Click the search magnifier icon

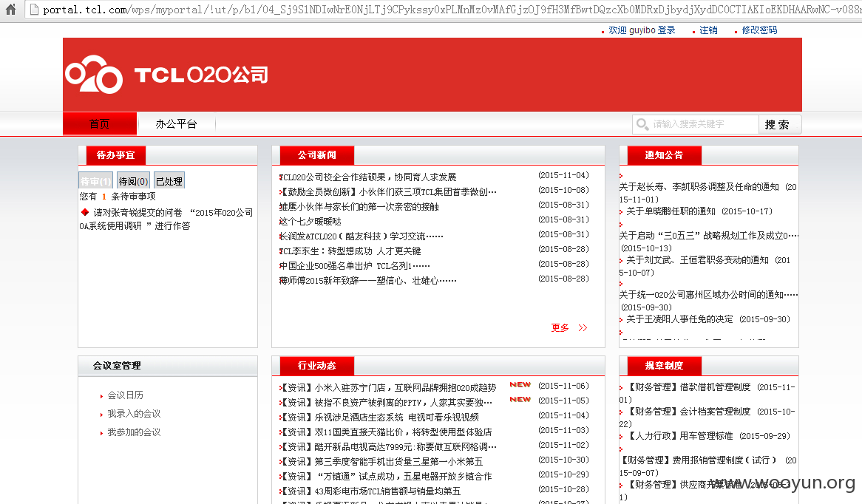(x=642, y=124)
